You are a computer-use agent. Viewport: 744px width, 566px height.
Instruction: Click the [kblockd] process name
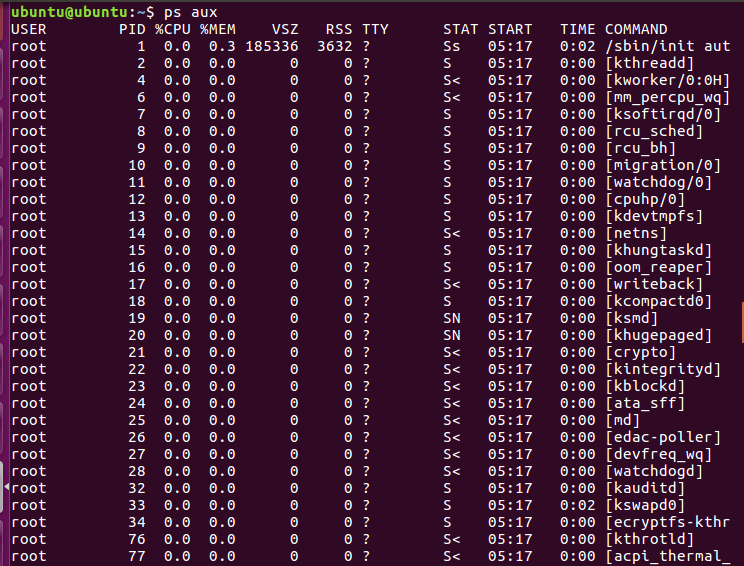tap(645, 386)
